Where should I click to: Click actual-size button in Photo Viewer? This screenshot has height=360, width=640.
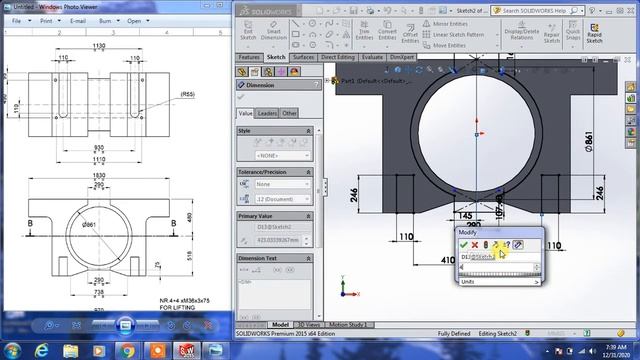pyautogui.click(x=76, y=325)
